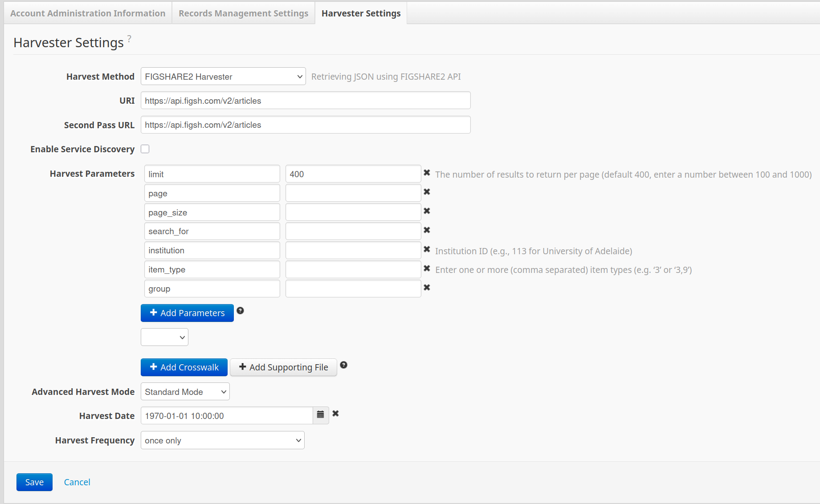Open the Harvest Date calendar picker

click(x=321, y=415)
